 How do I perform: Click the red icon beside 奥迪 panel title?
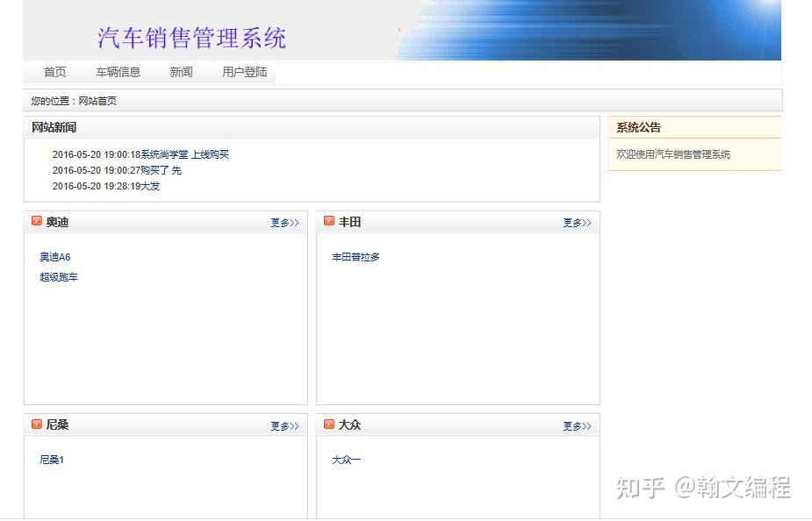pos(36,222)
